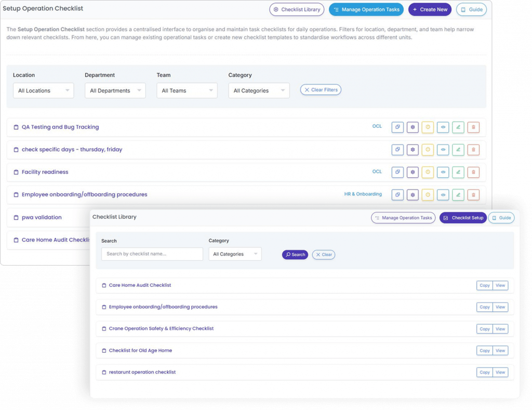
Task: Click the duplicate icon for check specific days
Action: pos(397,150)
